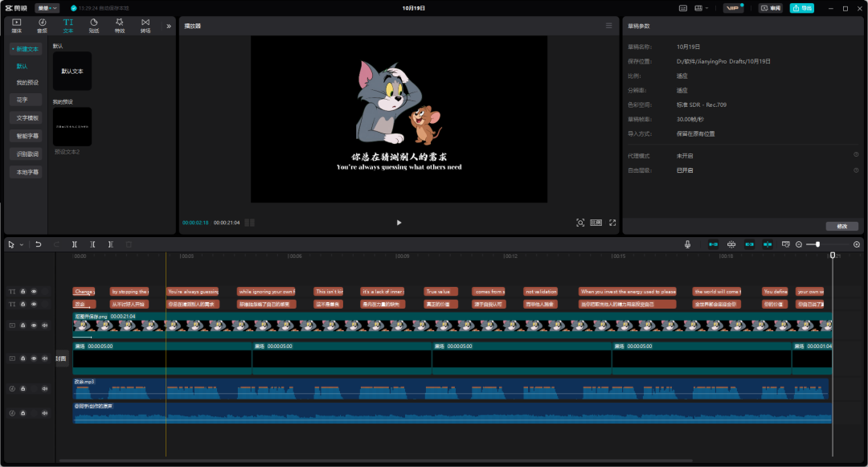The height and width of the screenshot is (467, 868).
Task: Open the 菜单 menu dropdown
Action: (47, 8)
